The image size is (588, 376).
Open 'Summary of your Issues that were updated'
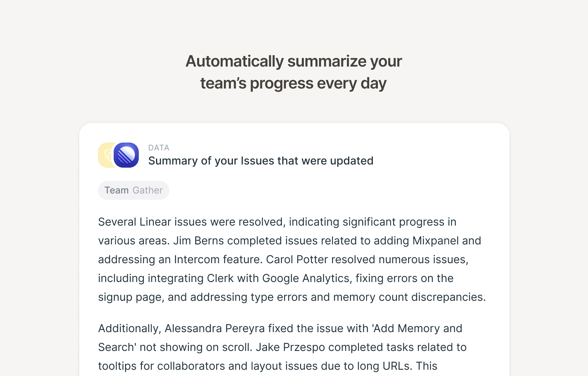pyautogui.click(x=261, y=161)
